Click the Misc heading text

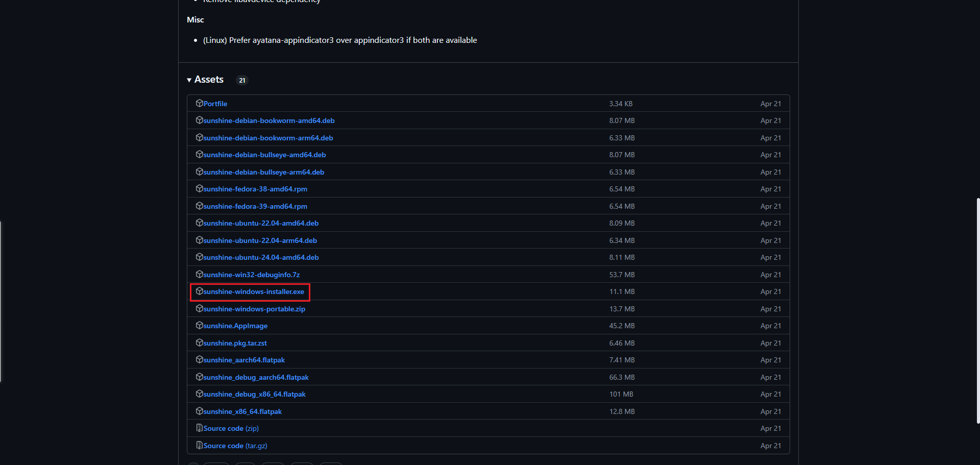[195, 19]
